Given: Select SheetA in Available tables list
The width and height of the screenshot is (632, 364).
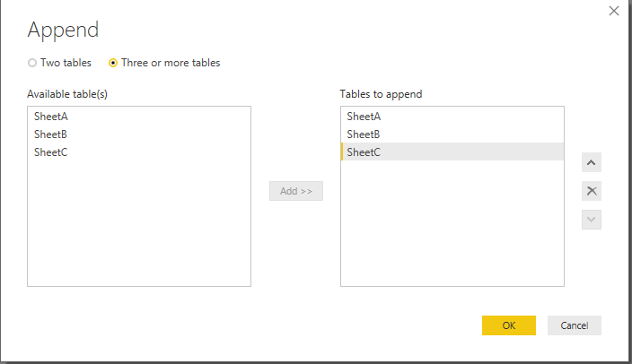Looking at the screenshot, I should 50,117.
